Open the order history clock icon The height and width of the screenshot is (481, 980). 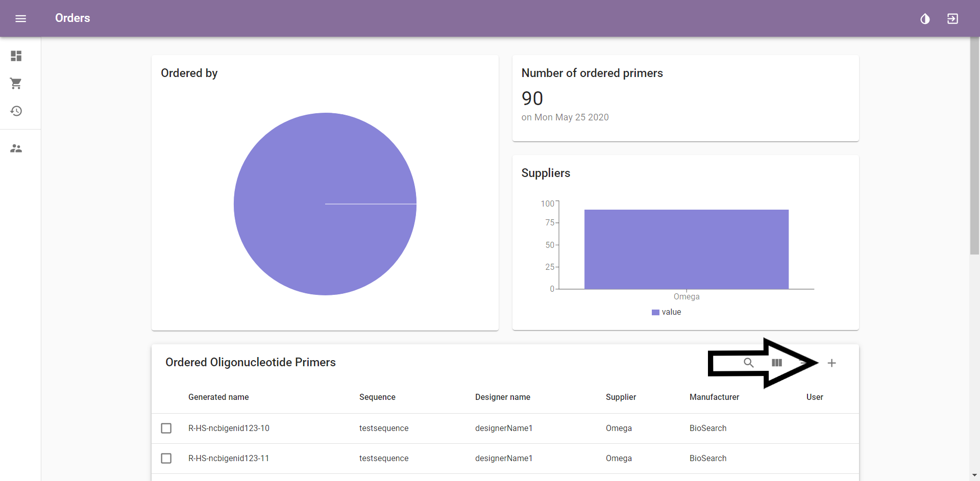[x=16, y=111]
